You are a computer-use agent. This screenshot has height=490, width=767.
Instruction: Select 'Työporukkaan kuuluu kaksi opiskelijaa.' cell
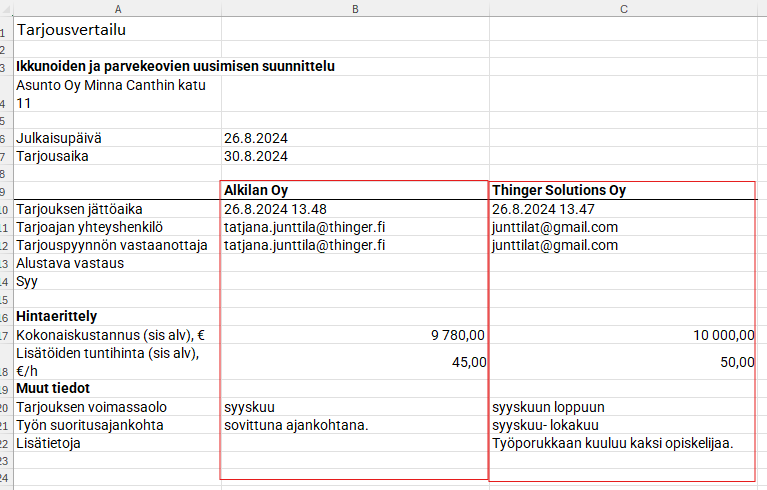pyautogui.click(x=624, y=443)
